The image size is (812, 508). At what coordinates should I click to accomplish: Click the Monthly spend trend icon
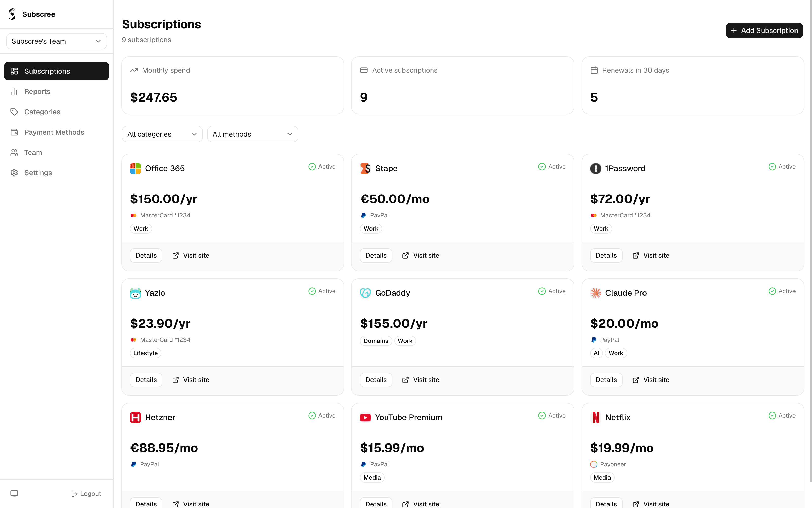pyautogui.click(x=134, y=70)
